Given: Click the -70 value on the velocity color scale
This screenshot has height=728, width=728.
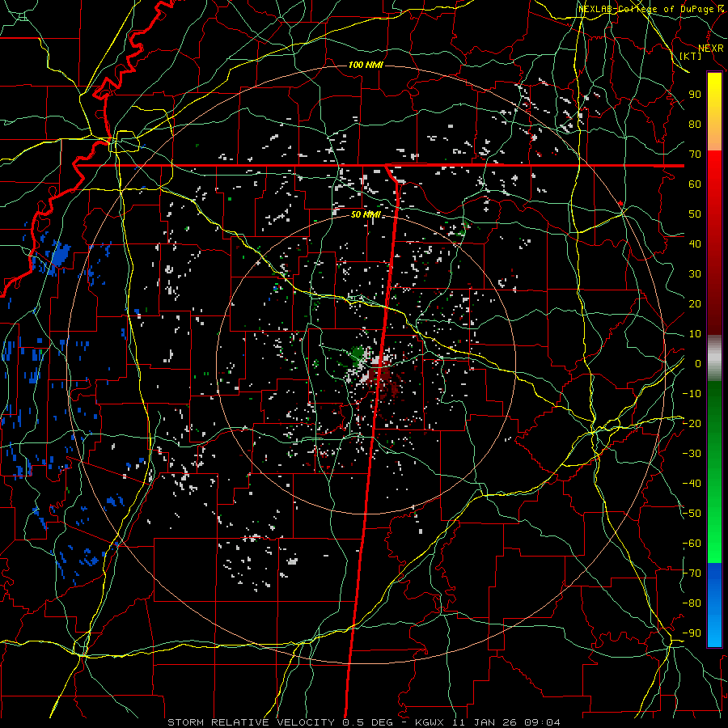Looking at the screenshot, I should click(x=692, y=574).
